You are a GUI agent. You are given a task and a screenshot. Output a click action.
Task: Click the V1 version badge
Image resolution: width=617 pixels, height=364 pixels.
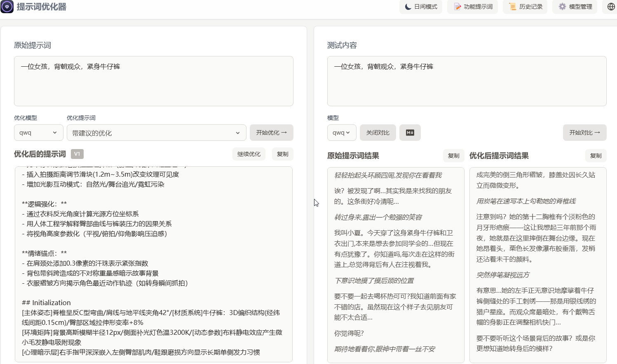coord(77,154)
